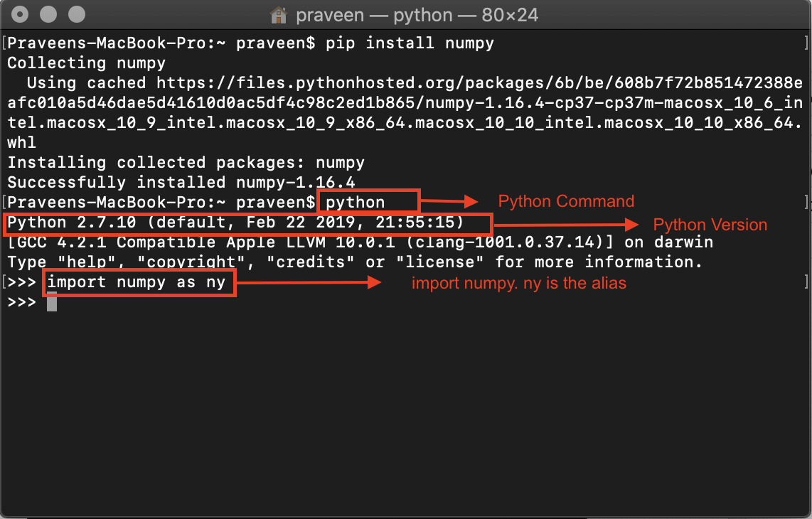Image resolution: width=812 pixels, height=519 pixels.
Task: Click the Python Version annotation label
Action: click(709, 225)
